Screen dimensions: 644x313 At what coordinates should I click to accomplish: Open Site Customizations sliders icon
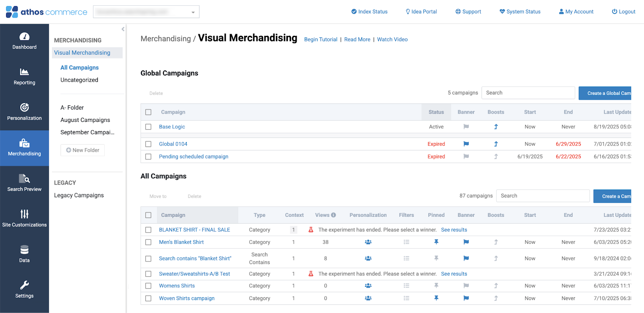pyautogui.click(x=24, y=214)
